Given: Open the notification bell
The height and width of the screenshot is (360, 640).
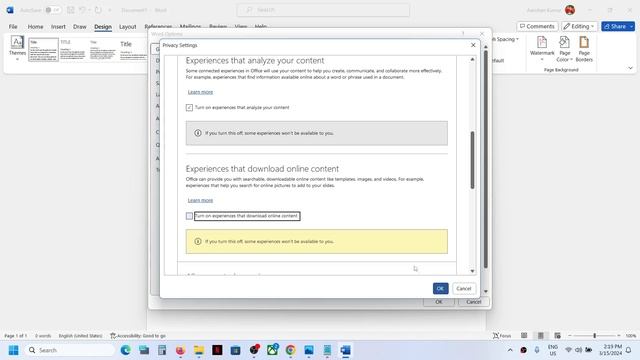Looking at the screenshot, I should click(629, 350).
